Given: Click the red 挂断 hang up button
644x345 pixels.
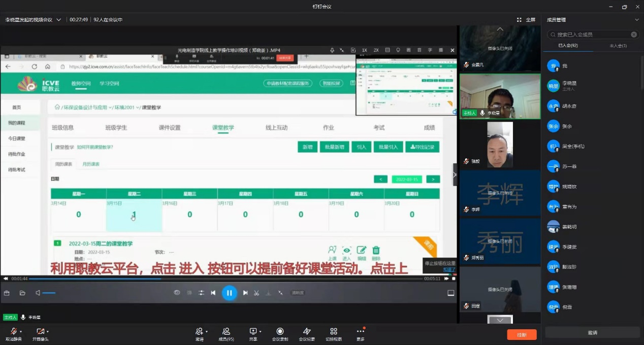Looking at the screenshot, I should 522,335.
